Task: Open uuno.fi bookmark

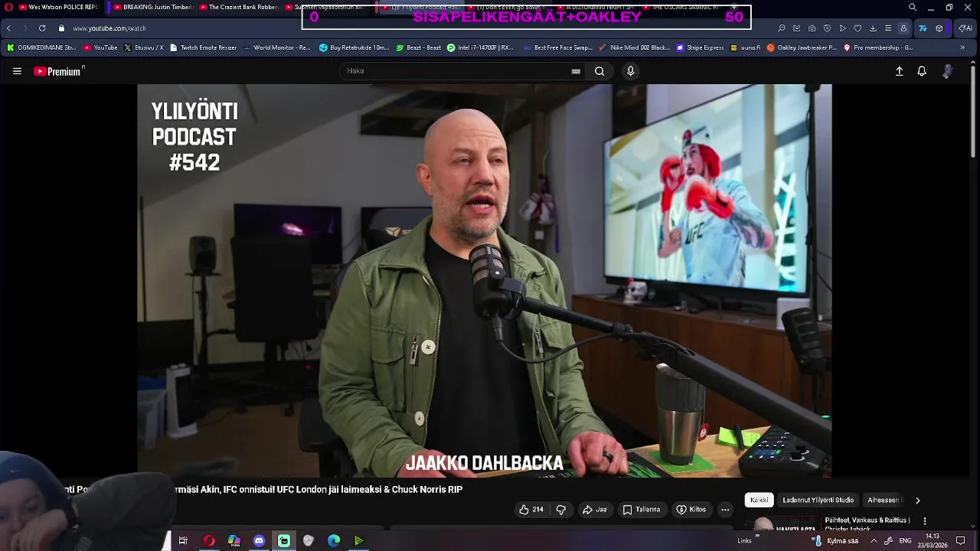Action: pos(746,47)
